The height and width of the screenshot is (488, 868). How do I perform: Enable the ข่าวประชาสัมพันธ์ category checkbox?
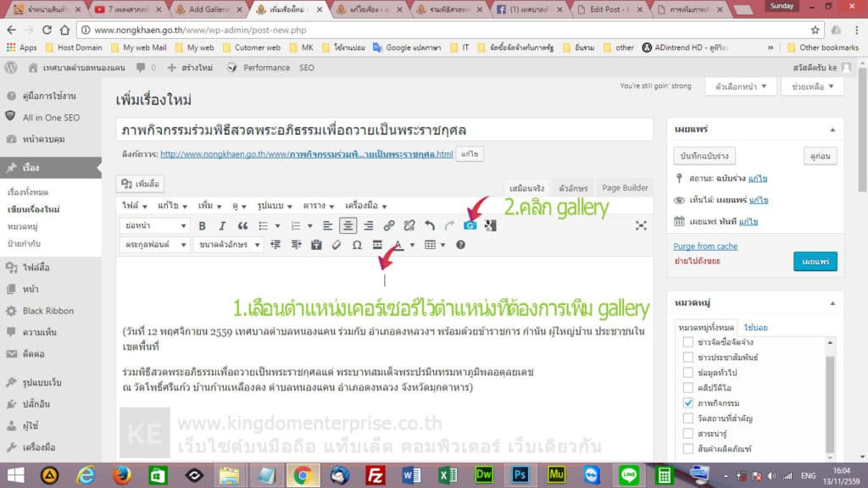coord(687,356)
